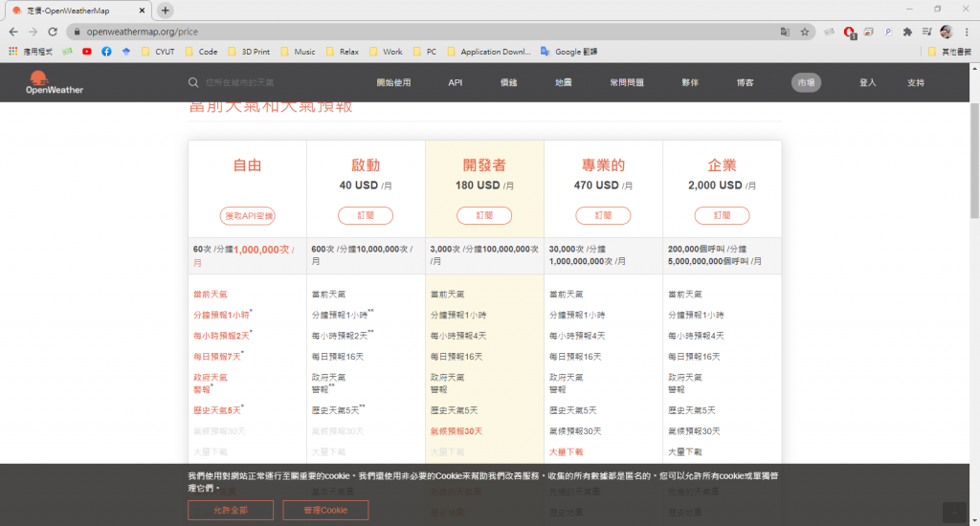Open the Work bookmark folder

tap(387, 52)
